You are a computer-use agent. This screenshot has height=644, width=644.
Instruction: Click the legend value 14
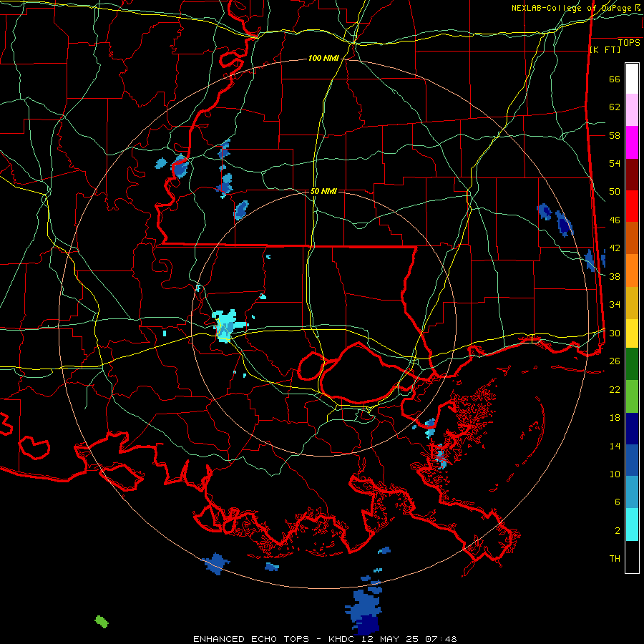tap(615, 446)
